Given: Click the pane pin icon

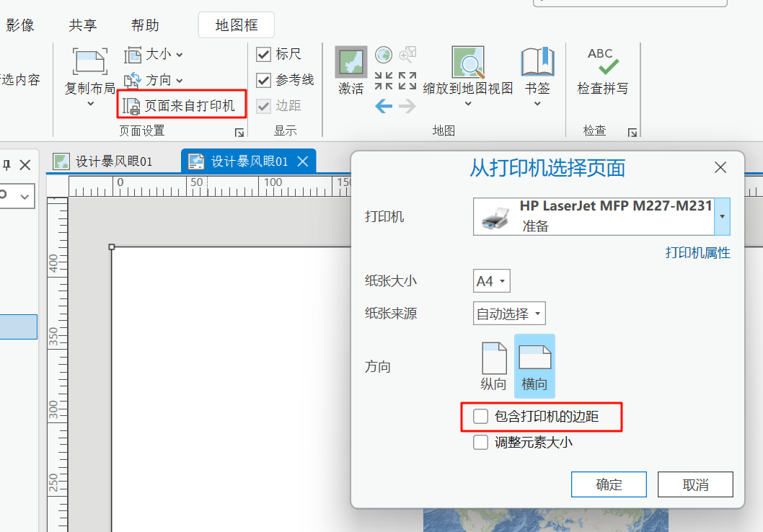Looking at the screenshot, I should point(6,165).
